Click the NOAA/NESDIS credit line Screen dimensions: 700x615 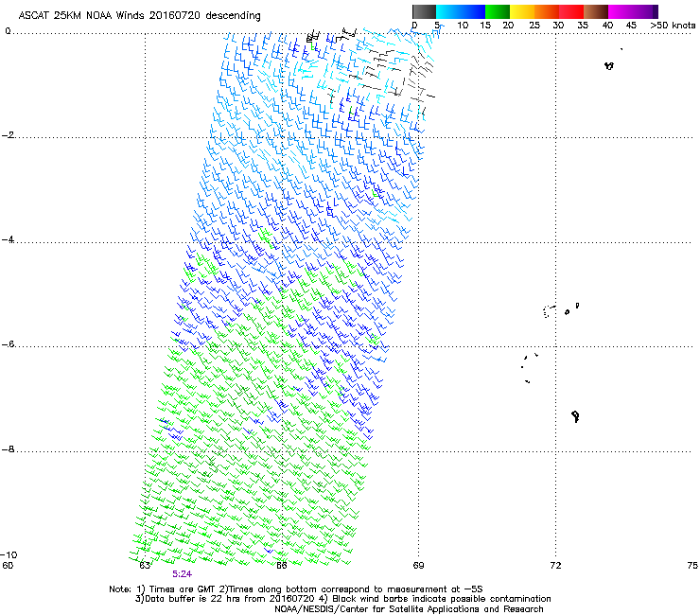(409, 609)
